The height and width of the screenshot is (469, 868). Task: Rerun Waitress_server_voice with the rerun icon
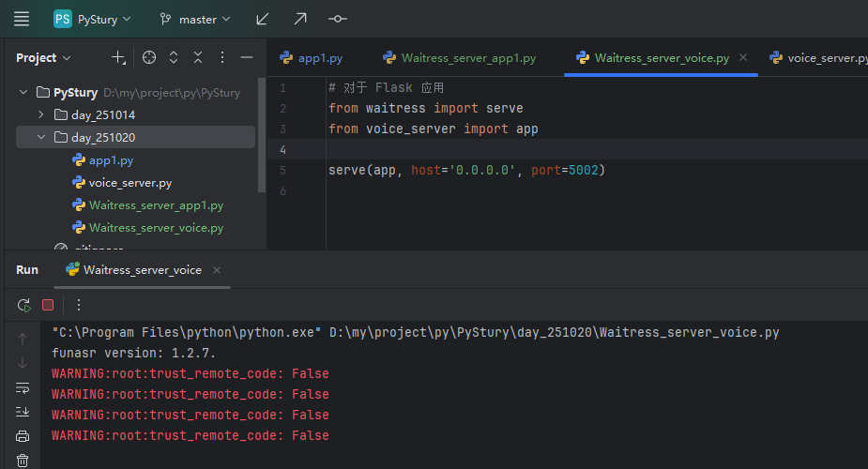pos(23,305)
